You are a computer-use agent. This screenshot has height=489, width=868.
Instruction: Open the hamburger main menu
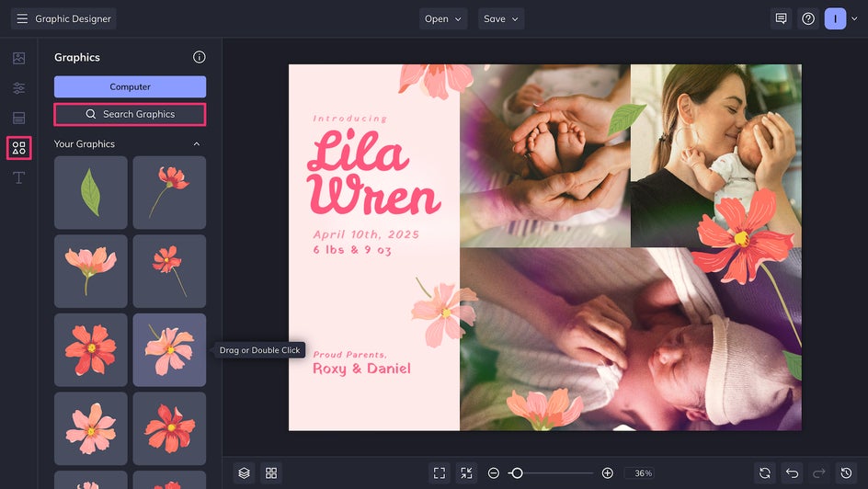22,18
